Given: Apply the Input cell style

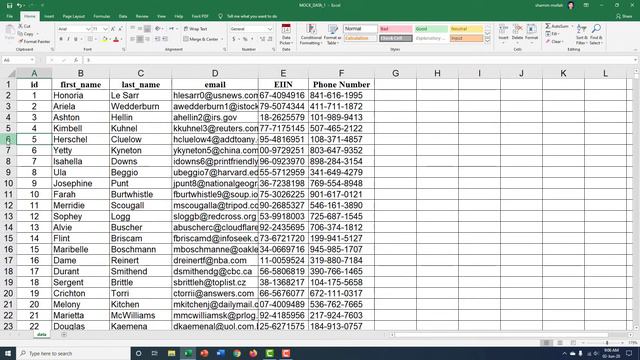Looking at the screenshot, I should [x=466, y=38].
